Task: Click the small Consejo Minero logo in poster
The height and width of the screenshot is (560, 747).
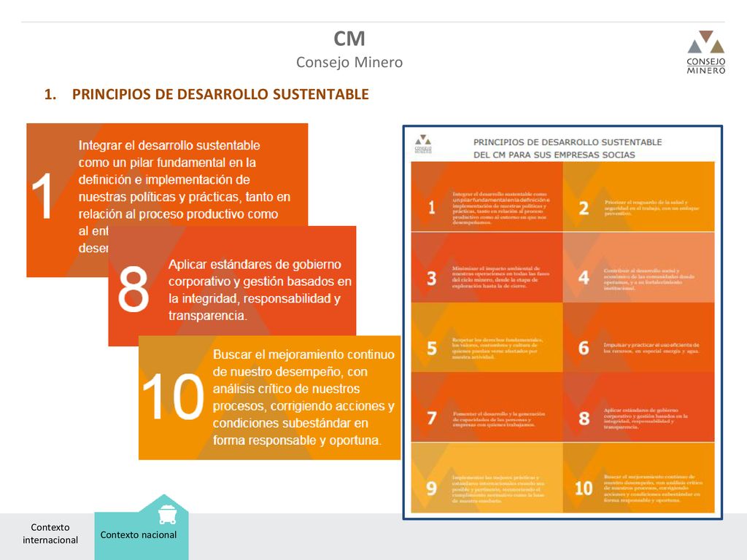Action: coord(423,144)
